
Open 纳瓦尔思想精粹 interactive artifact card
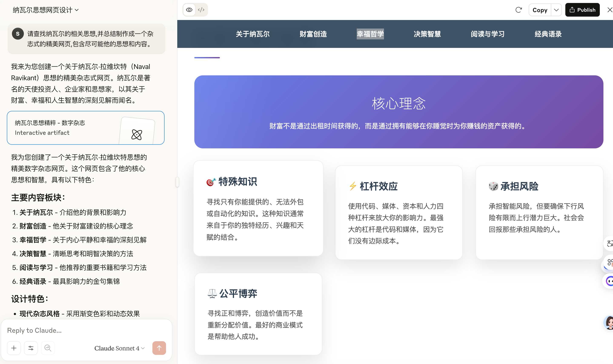(86, 128)
